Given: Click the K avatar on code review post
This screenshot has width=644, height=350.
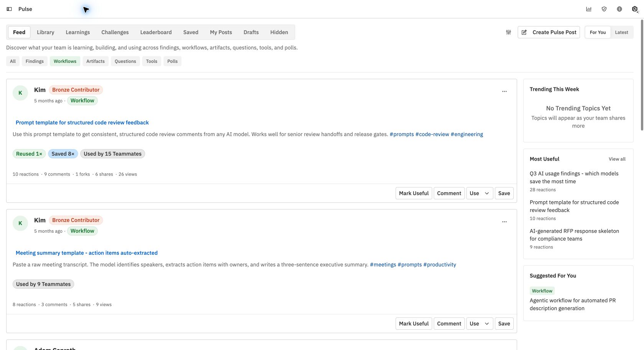Looking at the screenshot, I should (x=20, y=93).
